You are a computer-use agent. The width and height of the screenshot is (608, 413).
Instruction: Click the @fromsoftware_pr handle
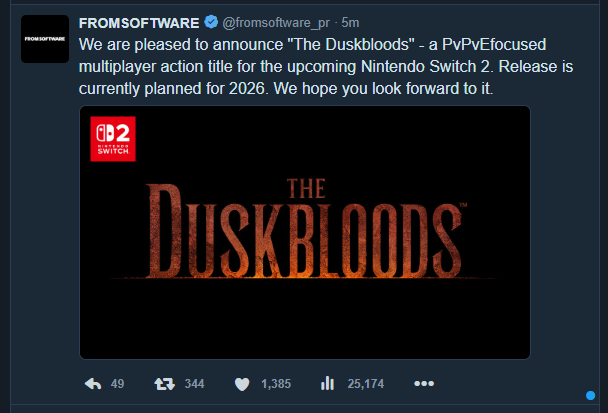coord(276,23)
